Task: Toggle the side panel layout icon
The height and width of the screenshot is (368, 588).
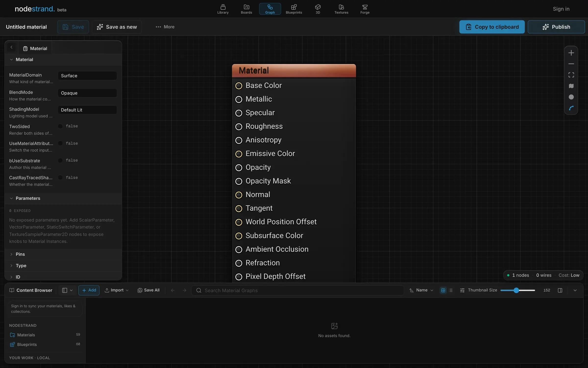Action: tap(560, 290)
